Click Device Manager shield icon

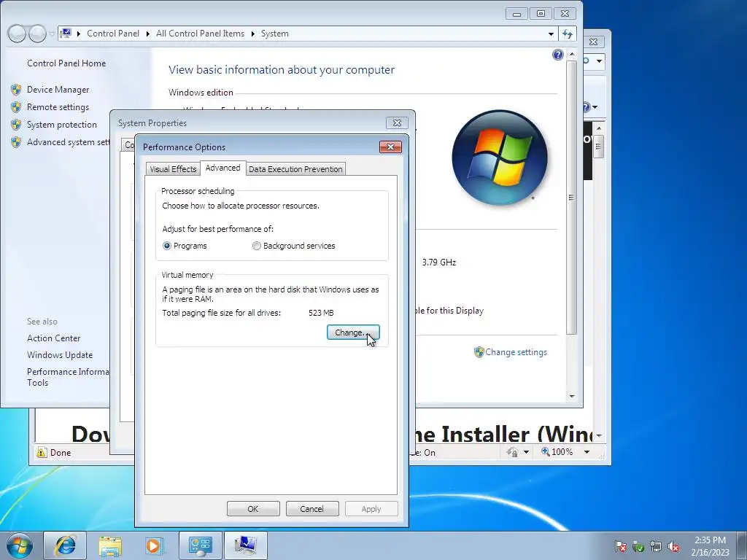(x=16, y=90)
